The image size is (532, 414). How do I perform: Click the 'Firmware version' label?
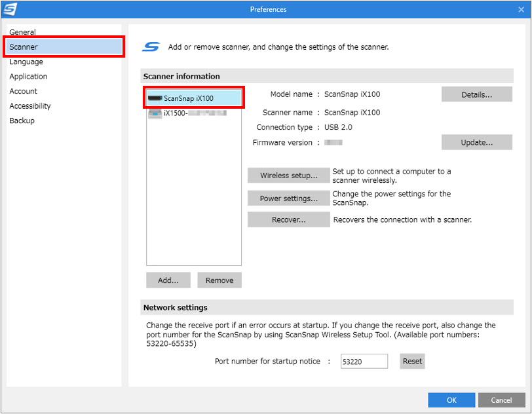pos(282,143)
